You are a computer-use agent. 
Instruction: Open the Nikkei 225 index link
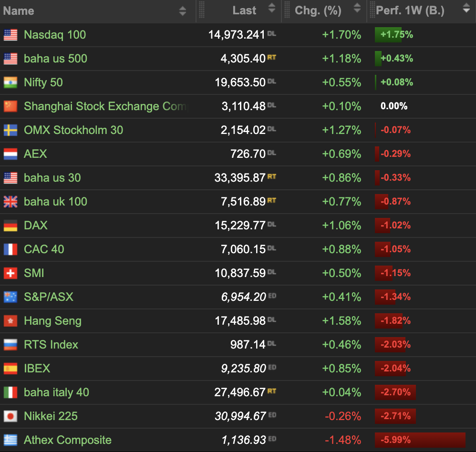[x=51, y=416]
